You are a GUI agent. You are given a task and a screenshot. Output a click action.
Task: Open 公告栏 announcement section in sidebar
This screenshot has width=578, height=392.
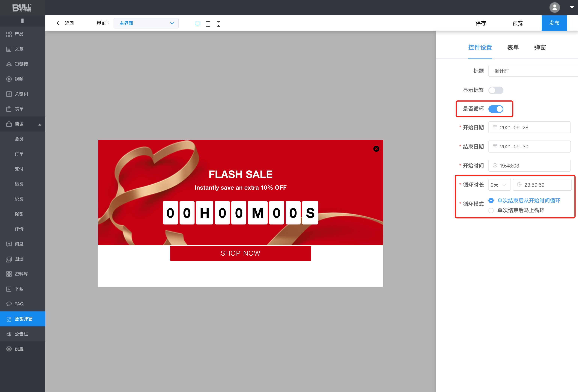coord(21,334)
